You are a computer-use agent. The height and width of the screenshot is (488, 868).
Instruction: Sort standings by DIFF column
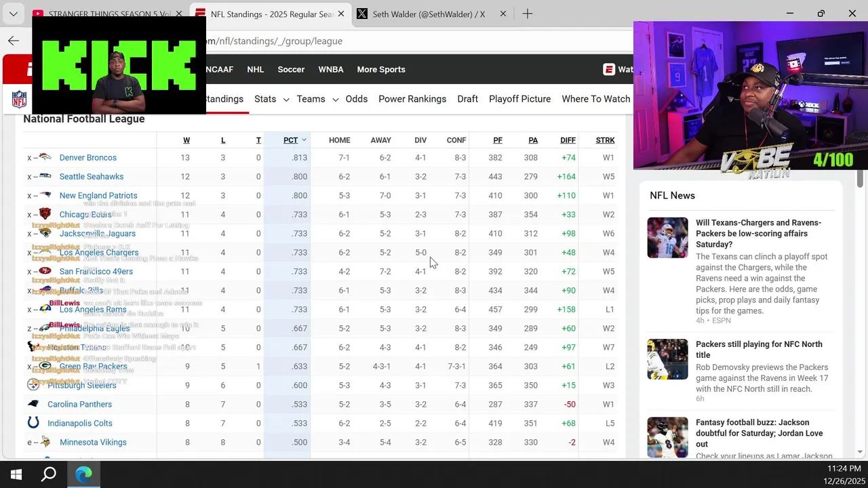tap(568, 140)
